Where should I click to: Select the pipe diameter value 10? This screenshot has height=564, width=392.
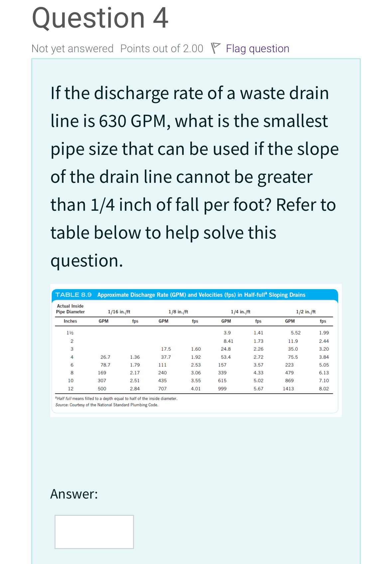(71, 381)
